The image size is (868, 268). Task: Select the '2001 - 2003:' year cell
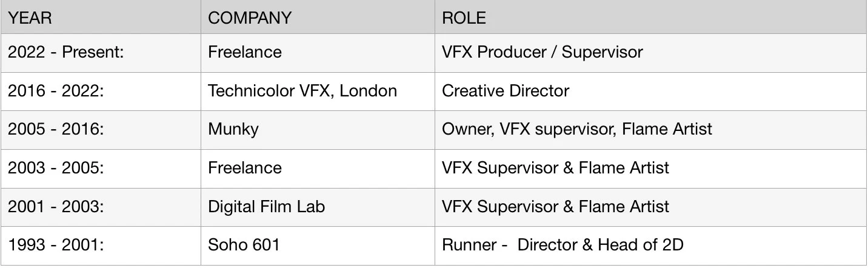55,206
